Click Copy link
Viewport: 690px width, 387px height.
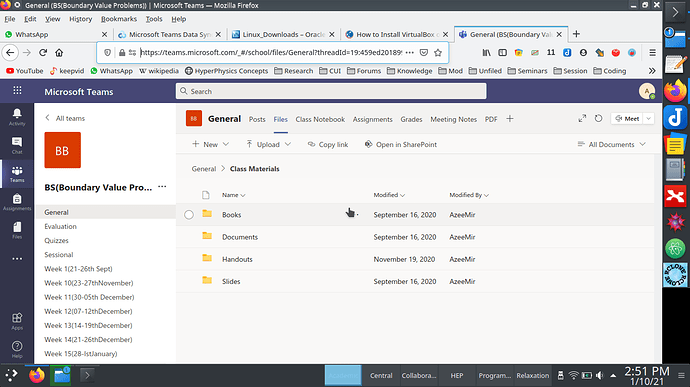point(328,144)
